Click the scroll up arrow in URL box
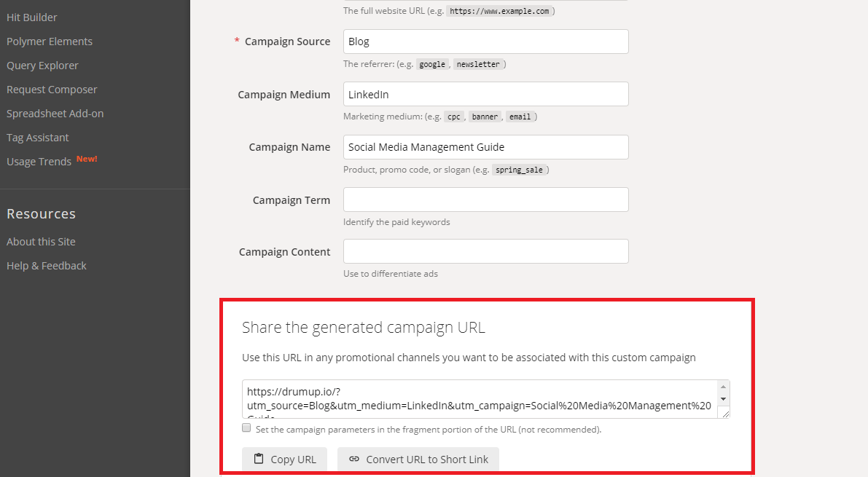Image resolution: width=868 pixels, height=477 pixels. 723,387
